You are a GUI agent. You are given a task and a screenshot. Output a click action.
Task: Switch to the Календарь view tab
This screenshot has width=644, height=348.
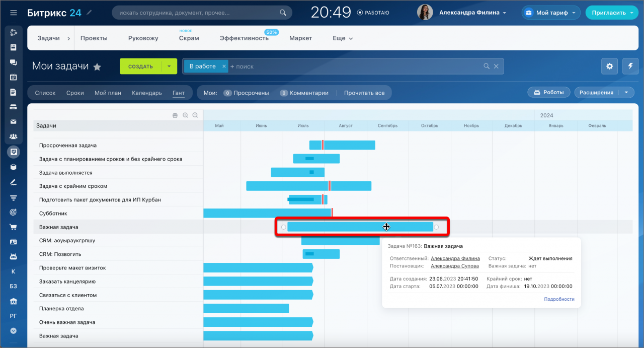coord(146,93)
